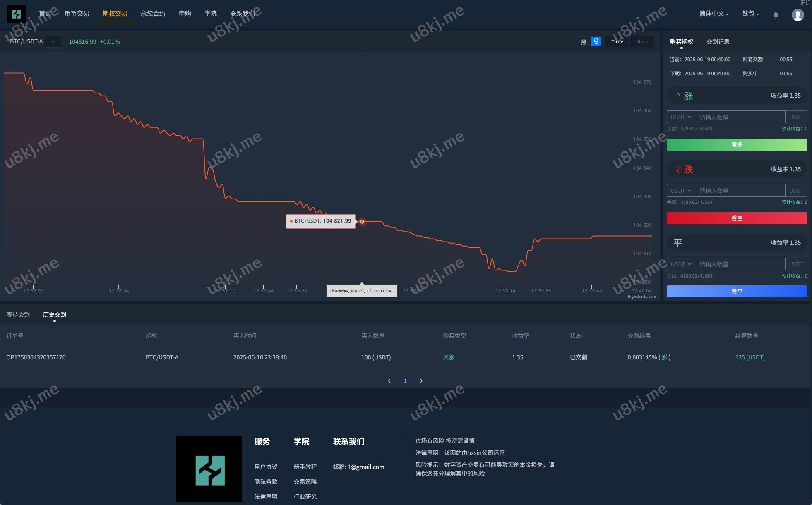
Task: Click the green 看多 button
Action: pos(737,145)
